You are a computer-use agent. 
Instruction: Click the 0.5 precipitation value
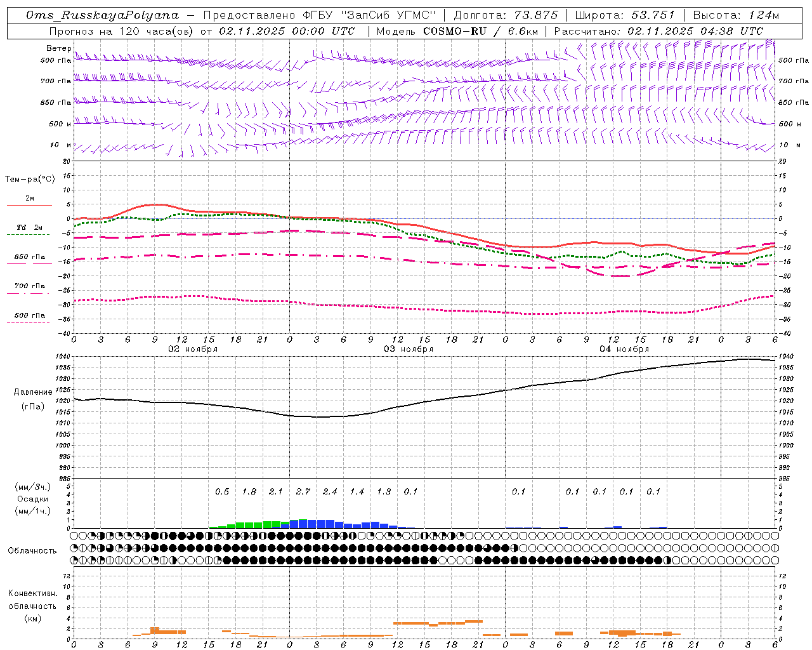222,491
